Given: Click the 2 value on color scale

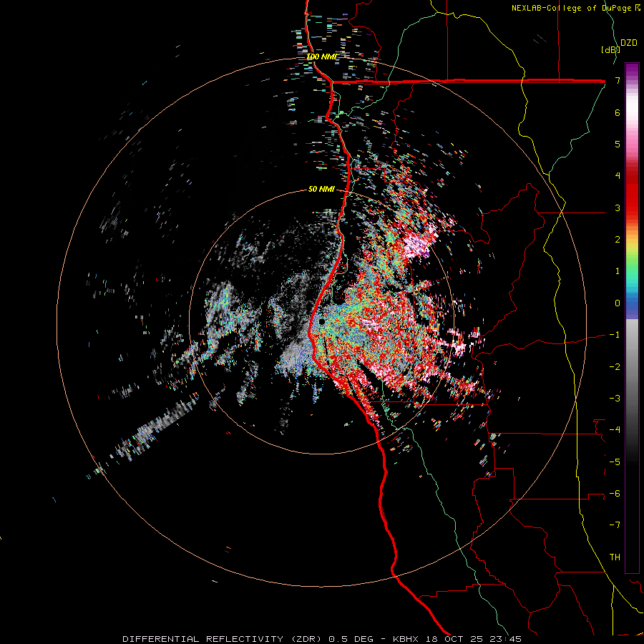Looking at the screenshot, I should tap(618, 240).
